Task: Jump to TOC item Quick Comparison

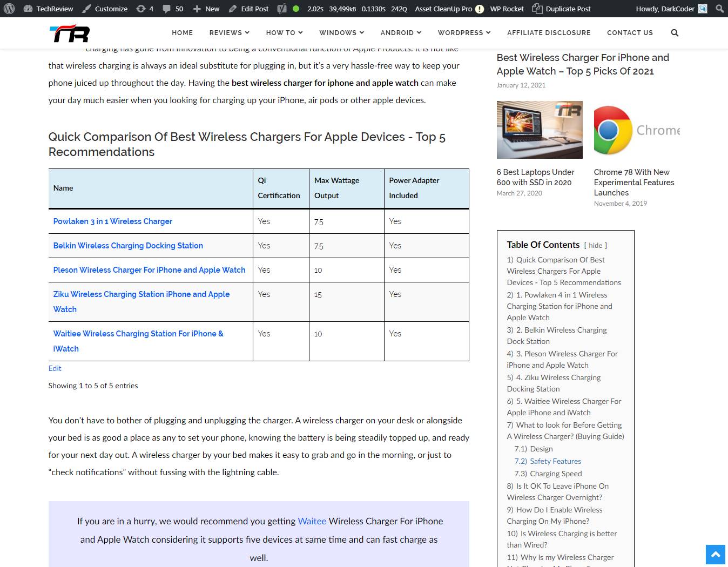Action: (564, 271)
